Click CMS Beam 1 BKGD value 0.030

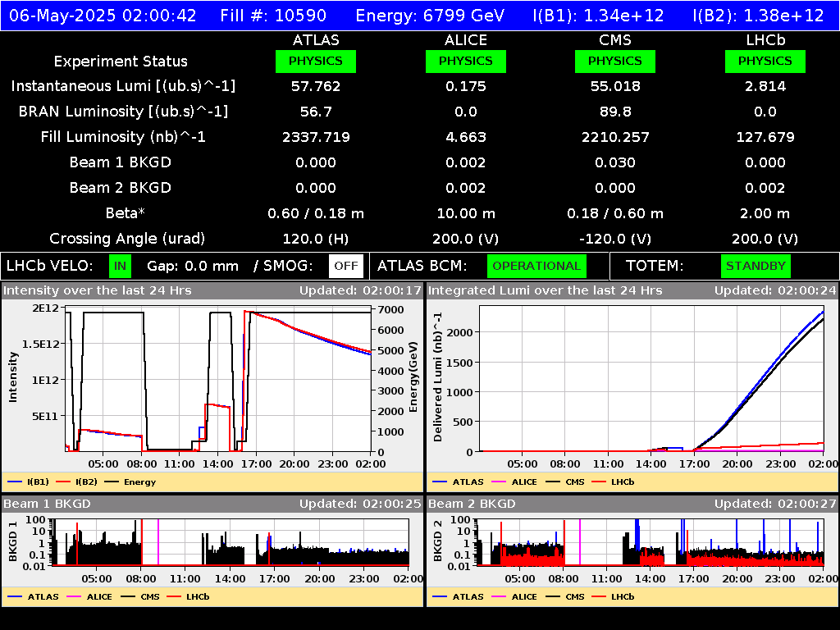tap(615, 162)
